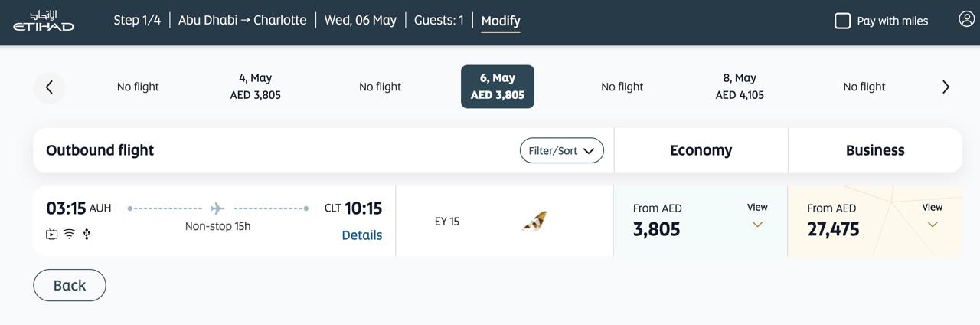Open the Etihad logo homepage

44,21
